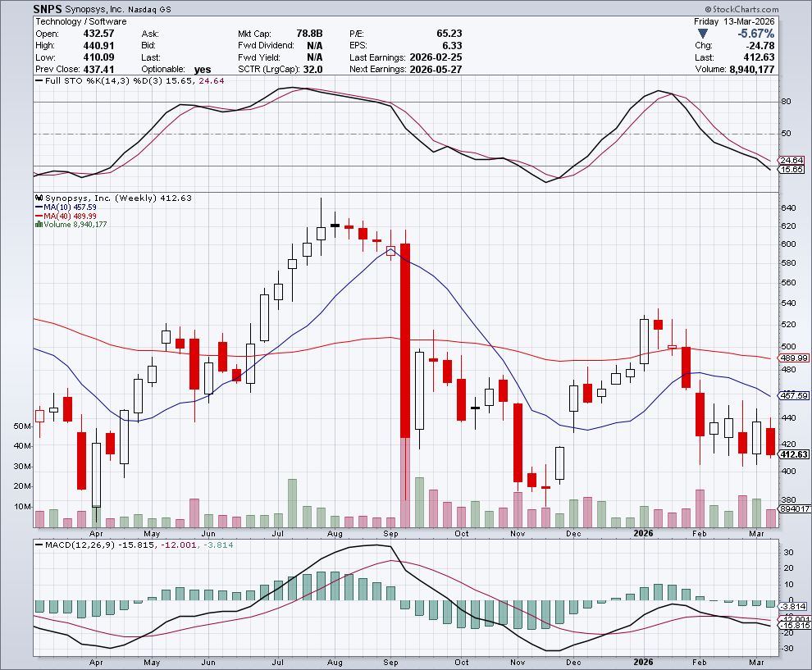Click the black 412.63 last price tag
The width and height of the screenshot is (812, 670).
click(x=794, y=454)
